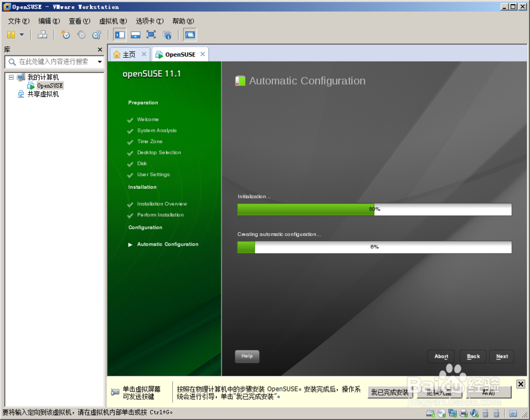Open the 帮助(H) menu

click(183, 21)
